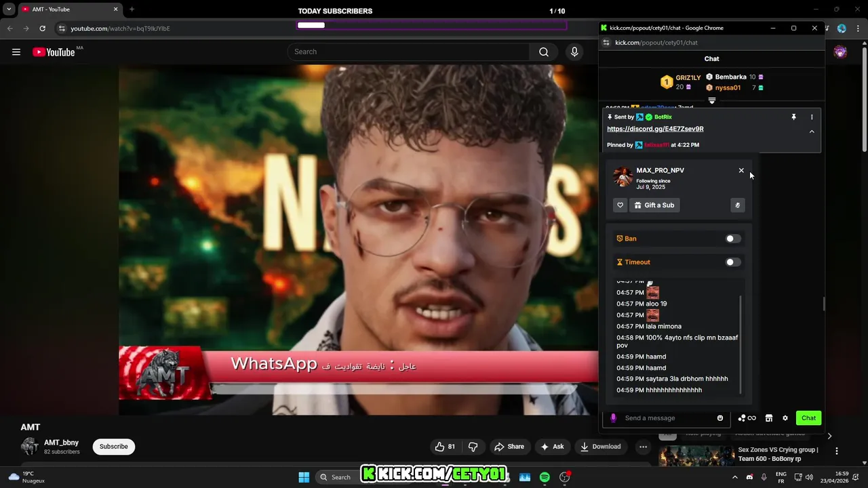Dislike the AMT video
This screenshot has height=488, width=868.
(473, 447)
